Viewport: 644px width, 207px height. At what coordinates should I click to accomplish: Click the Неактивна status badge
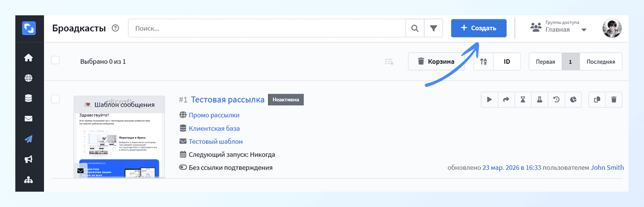coord(286,99)
